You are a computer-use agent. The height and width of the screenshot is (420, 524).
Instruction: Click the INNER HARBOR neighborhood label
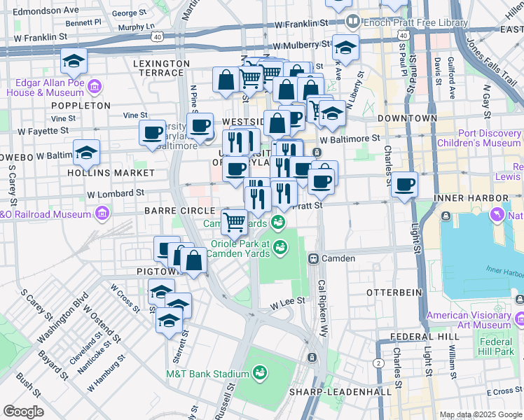471,198
